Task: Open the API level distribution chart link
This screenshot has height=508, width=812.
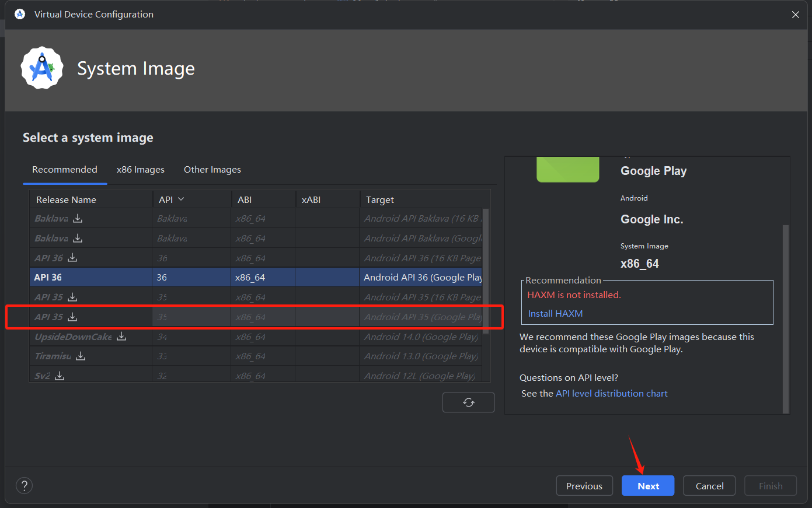Action: pyautogui.click(x=612, y=394)
